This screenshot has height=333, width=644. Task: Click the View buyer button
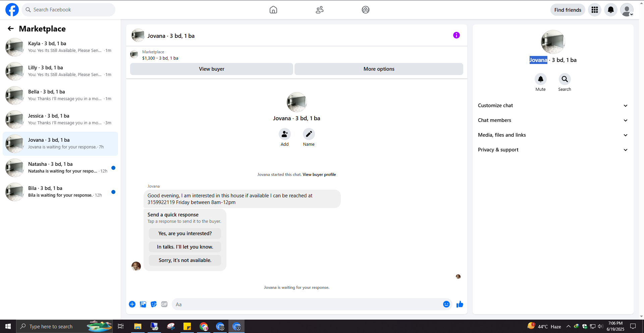coord(212,69)
